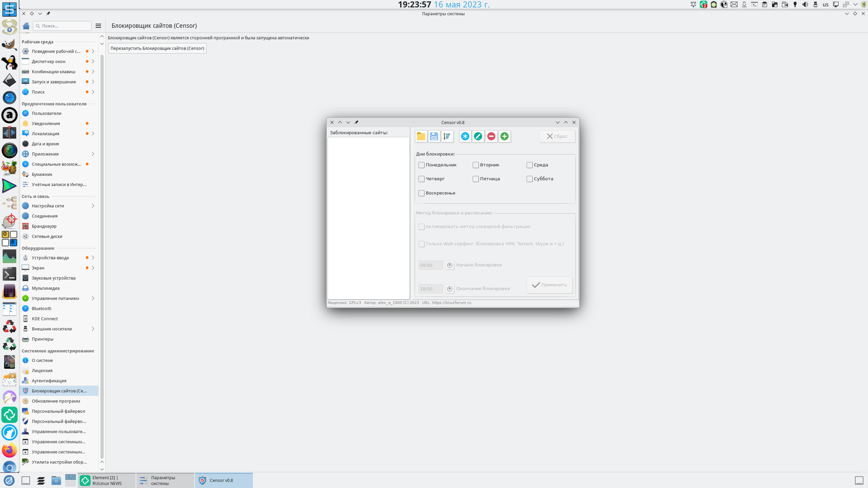Viewport: 868px width, 488px height.
Task: Click the green pencil edit icon
Action: click(478, 136)
